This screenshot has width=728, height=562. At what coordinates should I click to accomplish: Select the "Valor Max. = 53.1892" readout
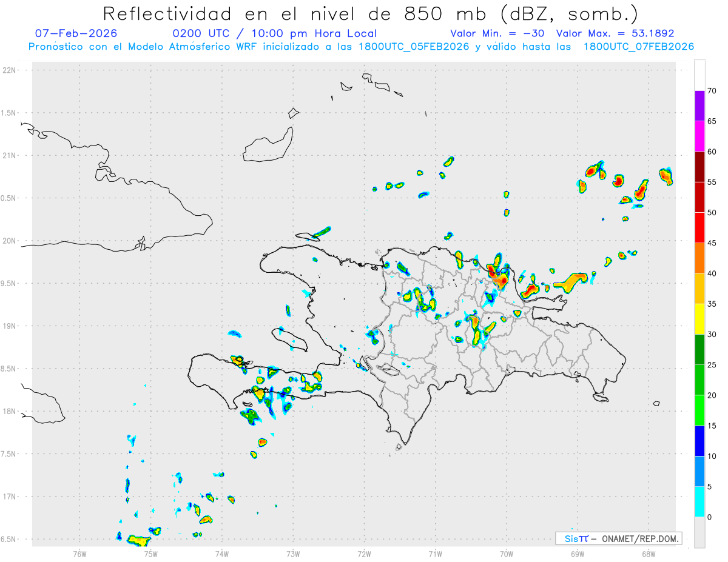coord(615,33)
